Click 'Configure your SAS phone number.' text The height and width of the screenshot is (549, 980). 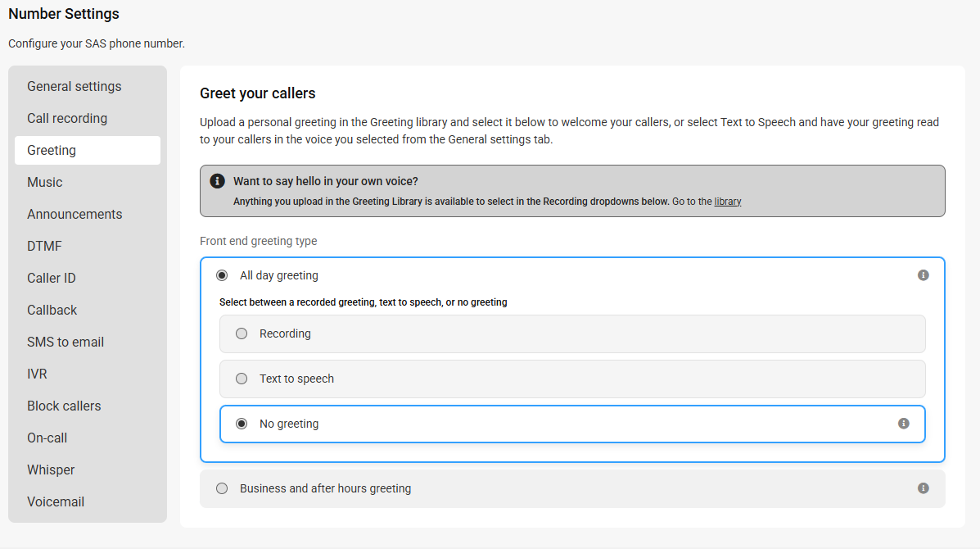(x=97, y=43)
